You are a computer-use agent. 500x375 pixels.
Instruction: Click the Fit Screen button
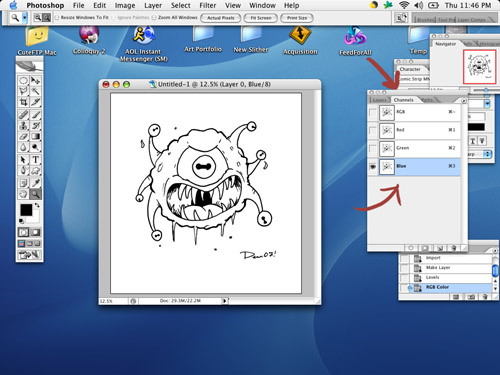pos(261,18)
